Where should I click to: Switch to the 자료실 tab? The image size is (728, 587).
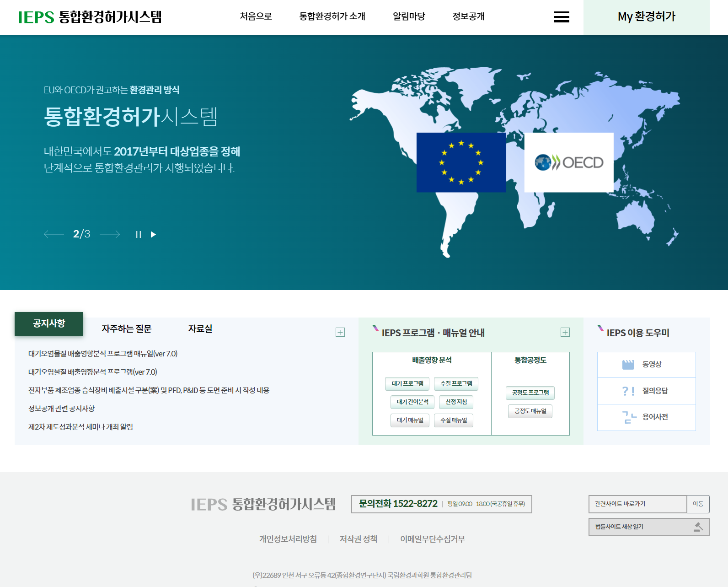(200, 329)
